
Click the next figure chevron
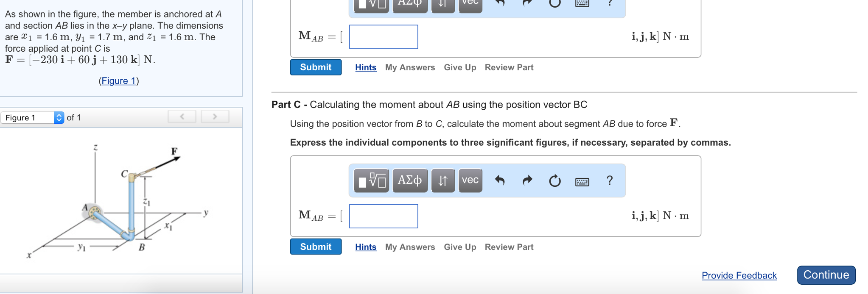(215, 116)
